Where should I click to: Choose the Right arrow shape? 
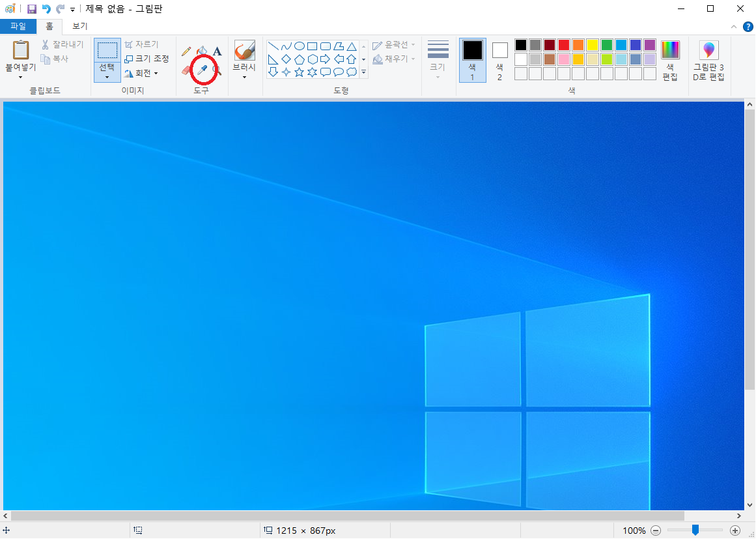326,59
